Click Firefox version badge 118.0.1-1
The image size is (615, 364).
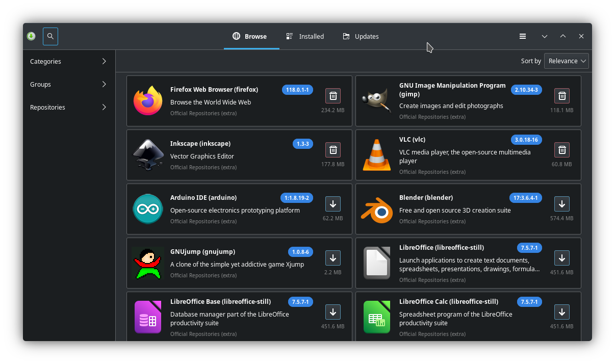(297, 90)
